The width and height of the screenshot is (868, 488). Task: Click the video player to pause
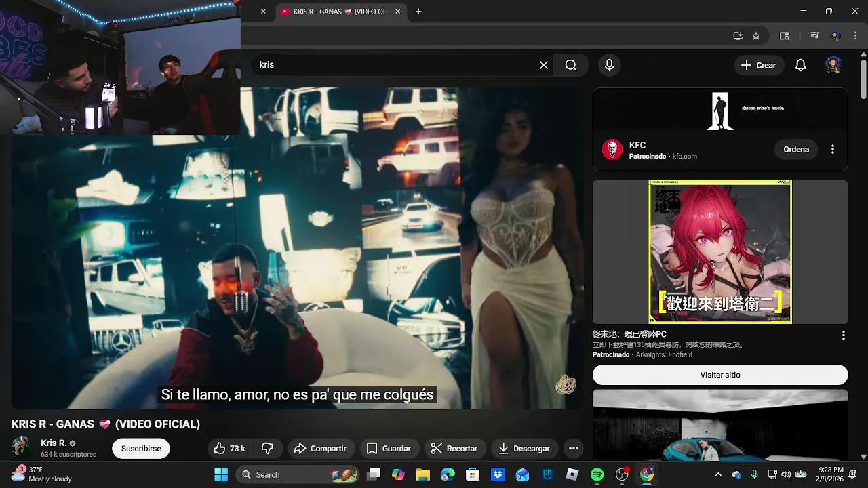(x=297, y=248)
